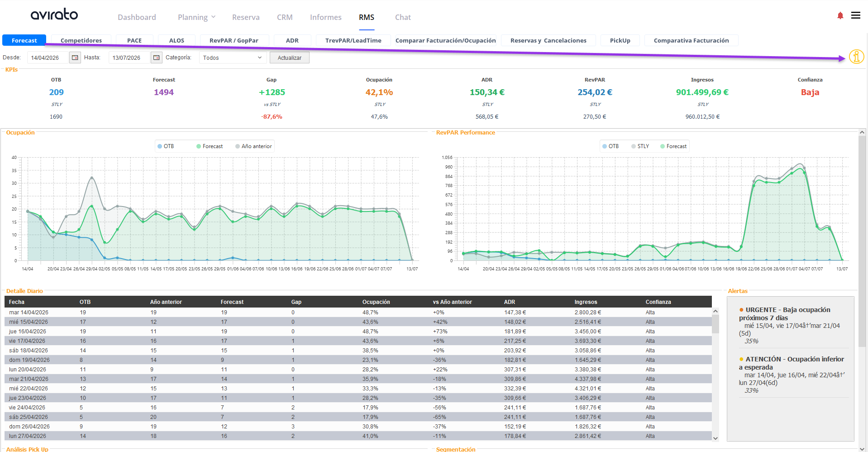Toggle Año anterior series in Ocupación legend
The image size is (868, 452).
click(x=253, y=146)
